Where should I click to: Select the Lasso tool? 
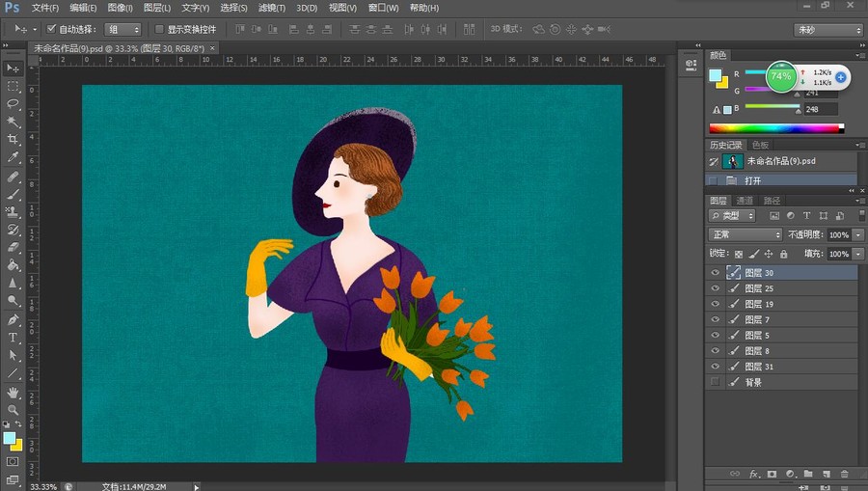tap(13, 104)
